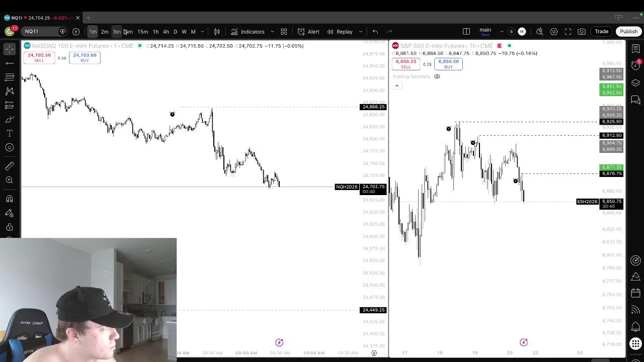Select the Text annotation tool
The image size is (644, 362).
(10, 133)
